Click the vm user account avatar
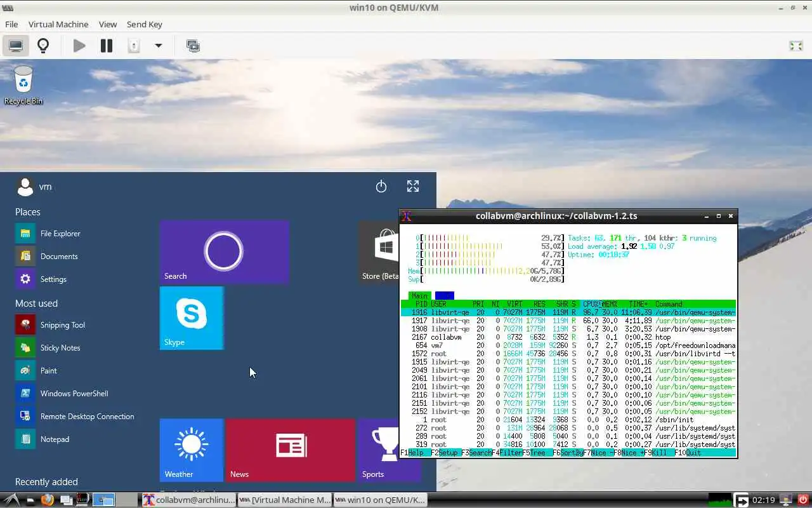 25,187
